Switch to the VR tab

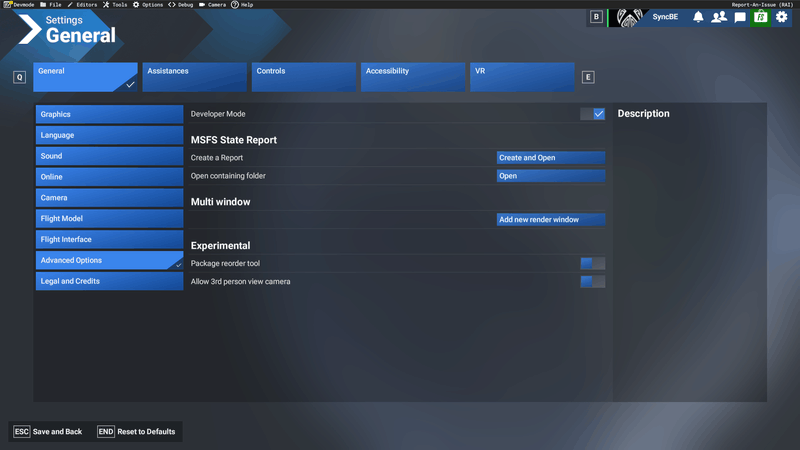coord(522,77)
